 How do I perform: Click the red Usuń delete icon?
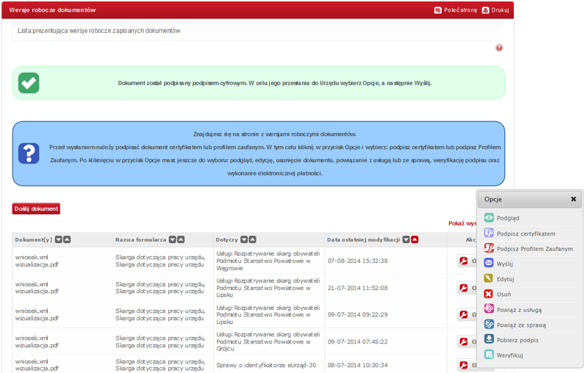pyautogui.click(x=489, y=294)
